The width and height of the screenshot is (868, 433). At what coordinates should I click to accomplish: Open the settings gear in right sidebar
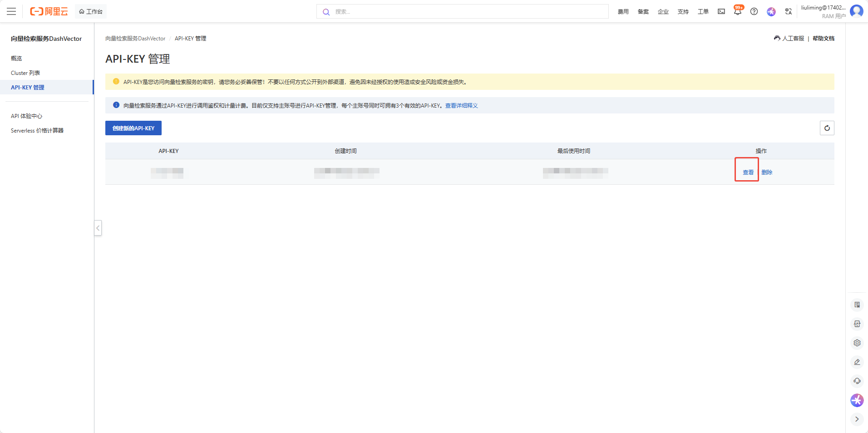[857, 343]
